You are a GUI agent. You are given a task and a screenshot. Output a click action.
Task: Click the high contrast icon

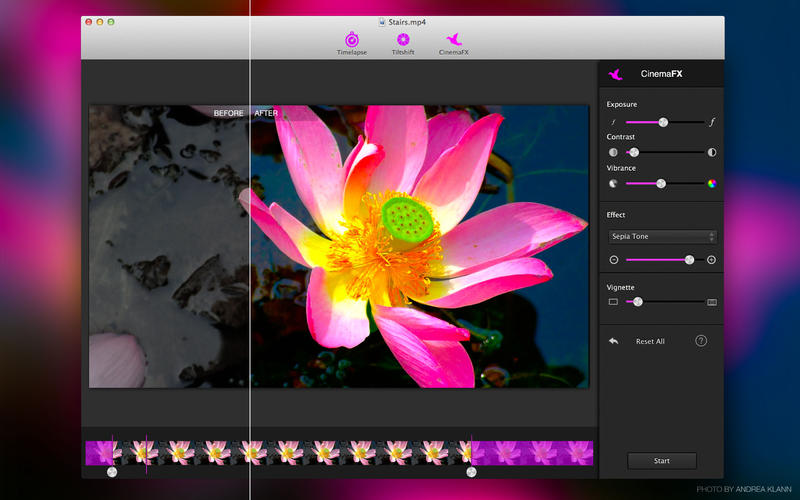coord(712,152)
